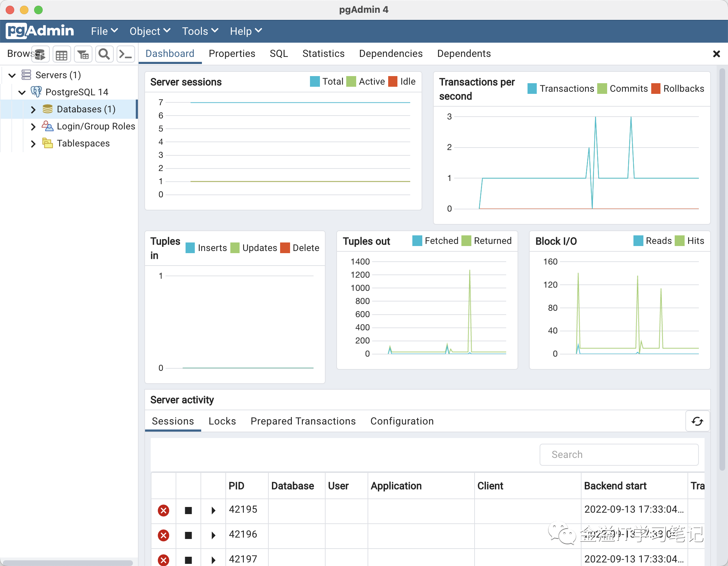Open the Dependencies tab

[x=391, y=54]
